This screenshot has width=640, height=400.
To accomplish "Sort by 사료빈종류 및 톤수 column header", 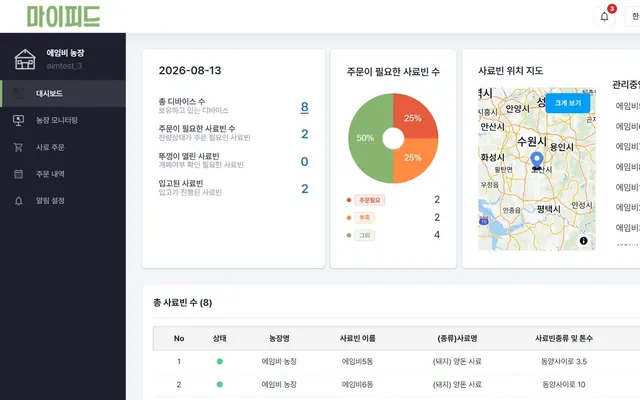I will pos(564,338).
